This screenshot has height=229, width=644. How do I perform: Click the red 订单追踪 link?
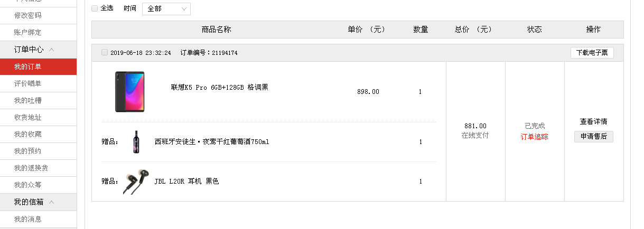(535, 137)
